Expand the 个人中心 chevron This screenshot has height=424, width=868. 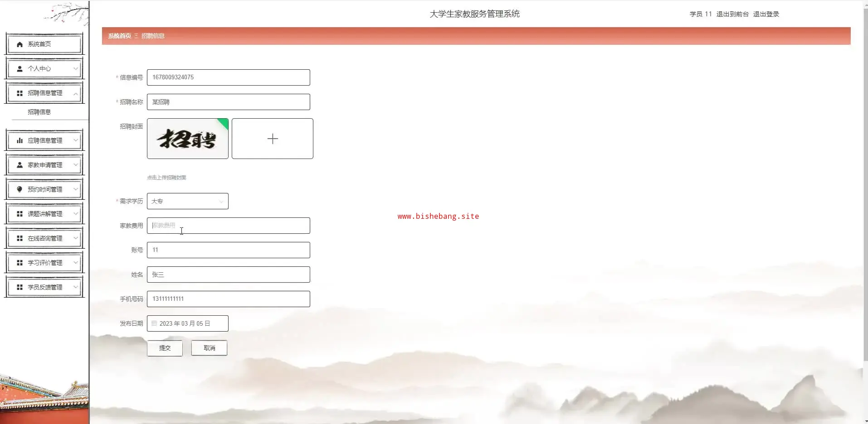pyautogui.click(x=76, y=69)
